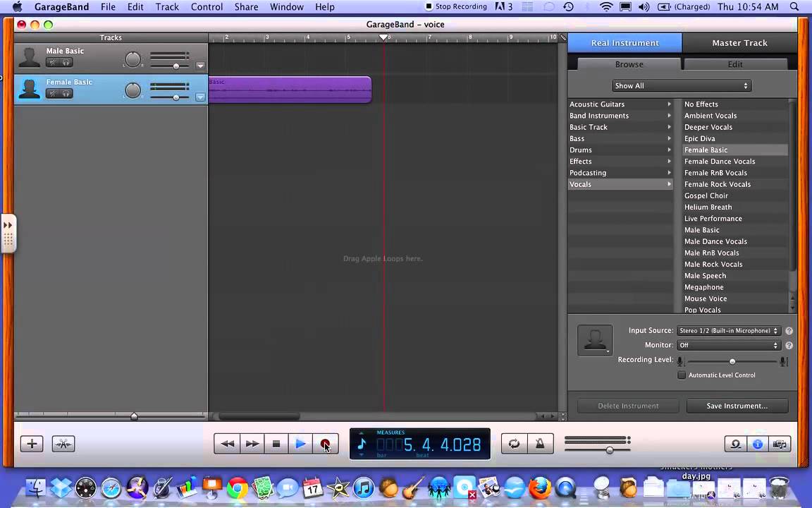Open the loop browser button

(735, 445)
